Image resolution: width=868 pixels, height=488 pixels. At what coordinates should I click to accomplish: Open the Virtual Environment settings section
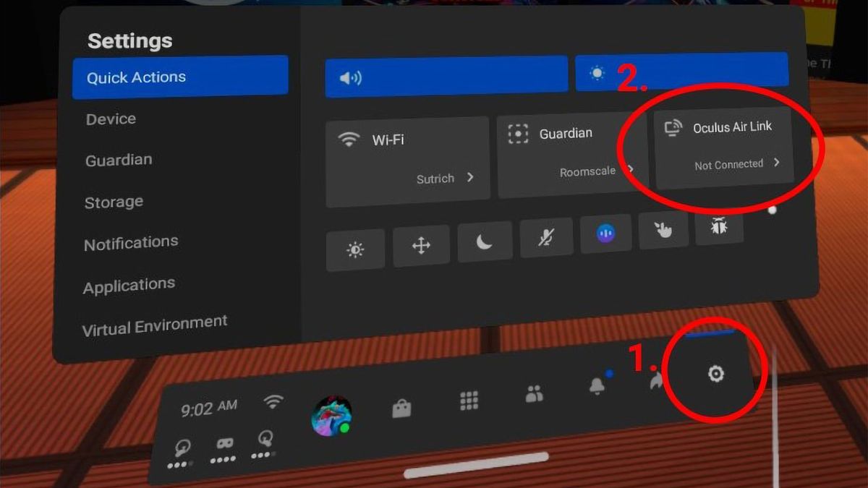[x=154, y=320]
